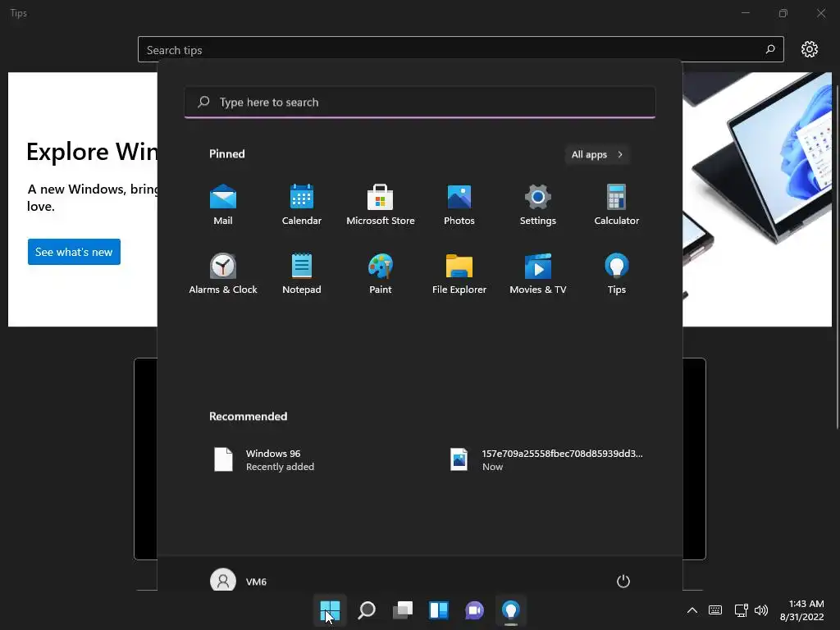The height and width of the screenshot is (630, 840).
Task: Open taskbar Search magnifier
Action: pos(367,610)
